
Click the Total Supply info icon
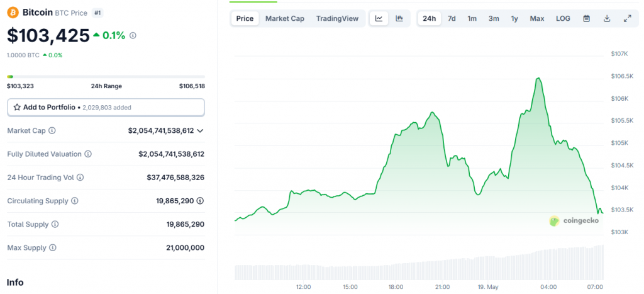(55, 225)
